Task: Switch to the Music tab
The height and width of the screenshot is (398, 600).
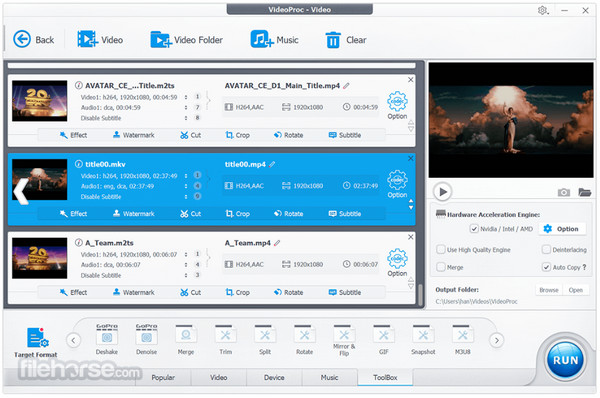Action: click(329, 377)
